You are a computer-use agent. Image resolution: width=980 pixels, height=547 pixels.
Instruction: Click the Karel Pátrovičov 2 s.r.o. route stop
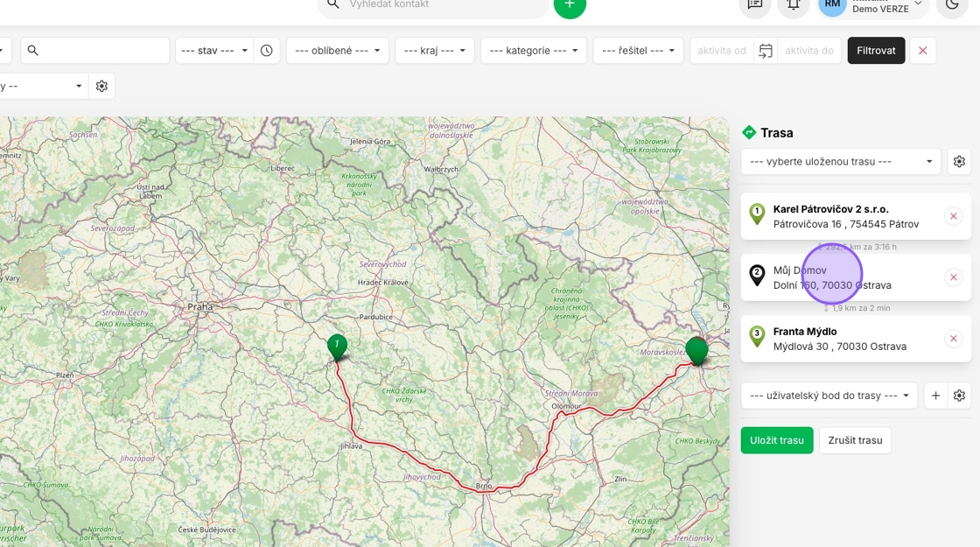[856, 216]
